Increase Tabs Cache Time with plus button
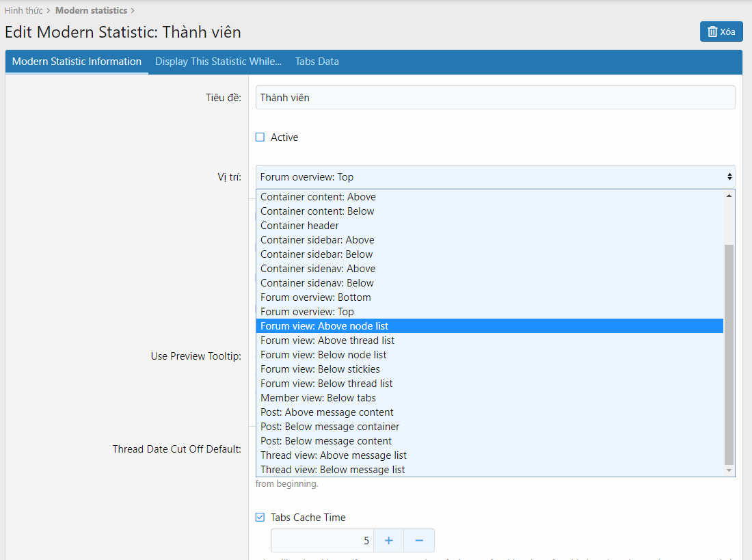752x560 pixels. pos(388,541)
